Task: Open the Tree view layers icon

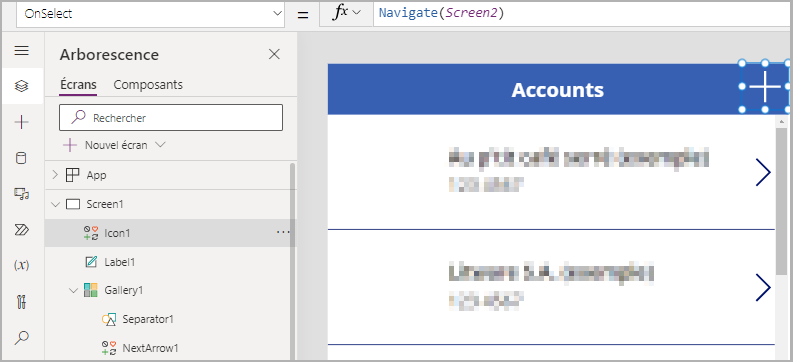Action: point(21,86)
